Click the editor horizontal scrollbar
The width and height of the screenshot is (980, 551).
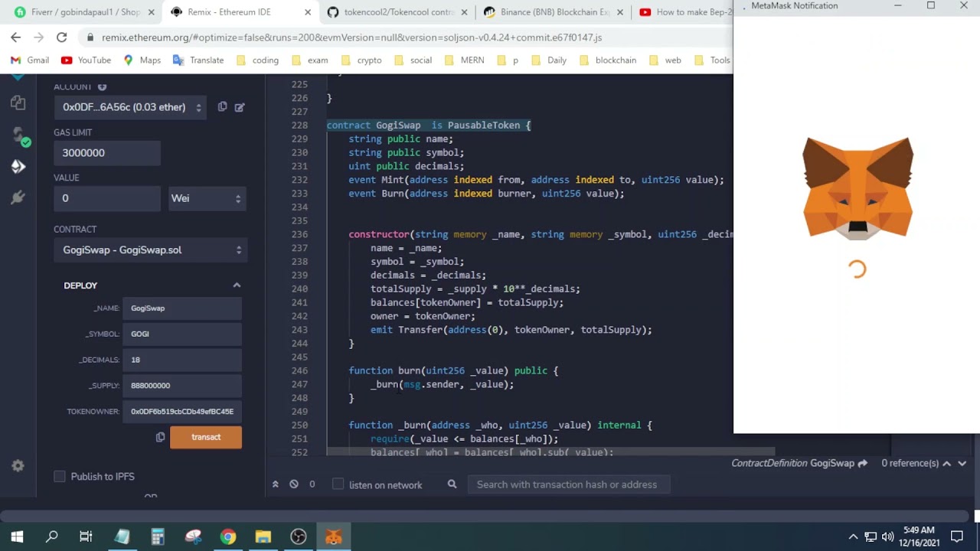click(550, 452)
